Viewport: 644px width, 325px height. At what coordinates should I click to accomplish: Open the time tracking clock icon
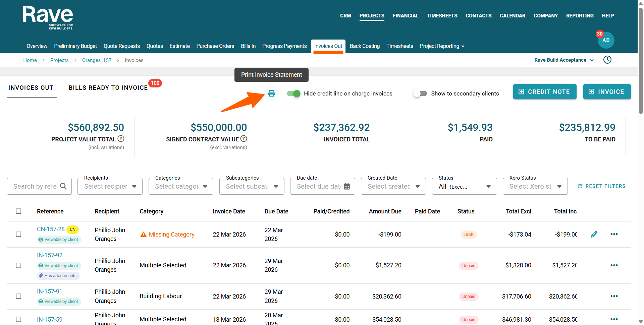[x=607, y=60]
